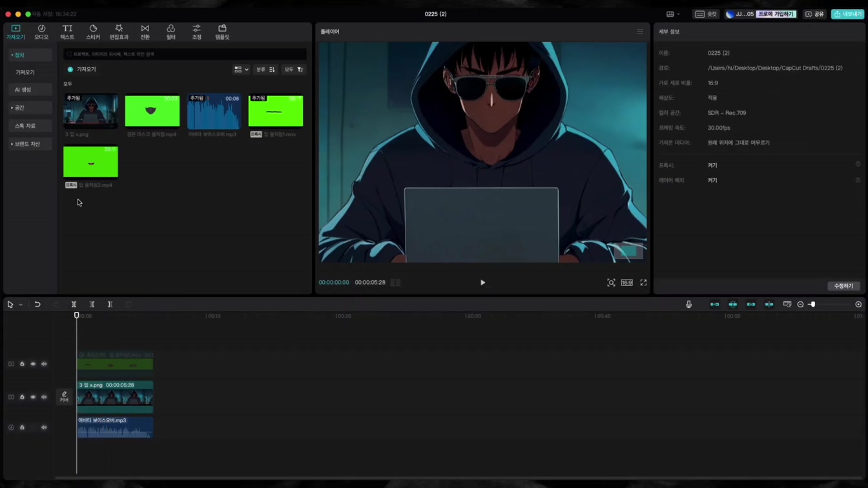Toggle main track magnet icon

click(x=714, y=305)
